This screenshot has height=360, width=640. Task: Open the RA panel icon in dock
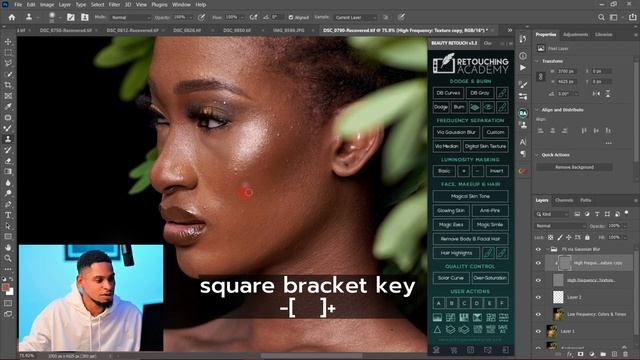click(x=523, y=113)
